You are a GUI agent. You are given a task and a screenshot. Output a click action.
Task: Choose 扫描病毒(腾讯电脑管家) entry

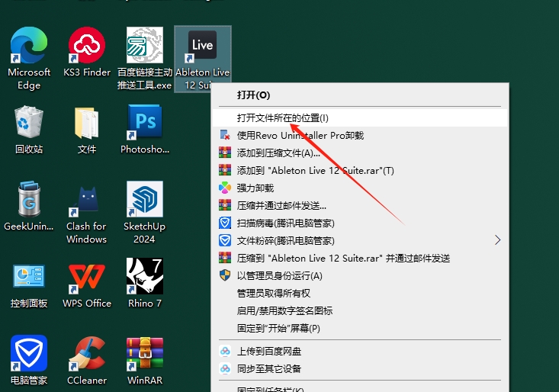pos(360,223)
